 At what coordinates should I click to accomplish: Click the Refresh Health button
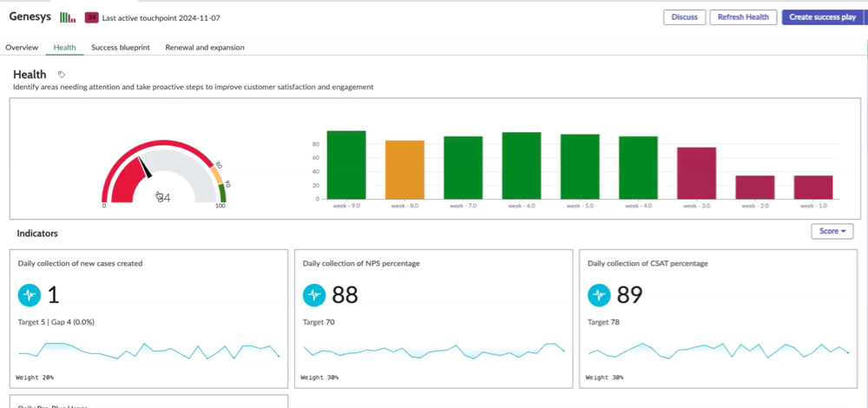[x=744, y=17]
